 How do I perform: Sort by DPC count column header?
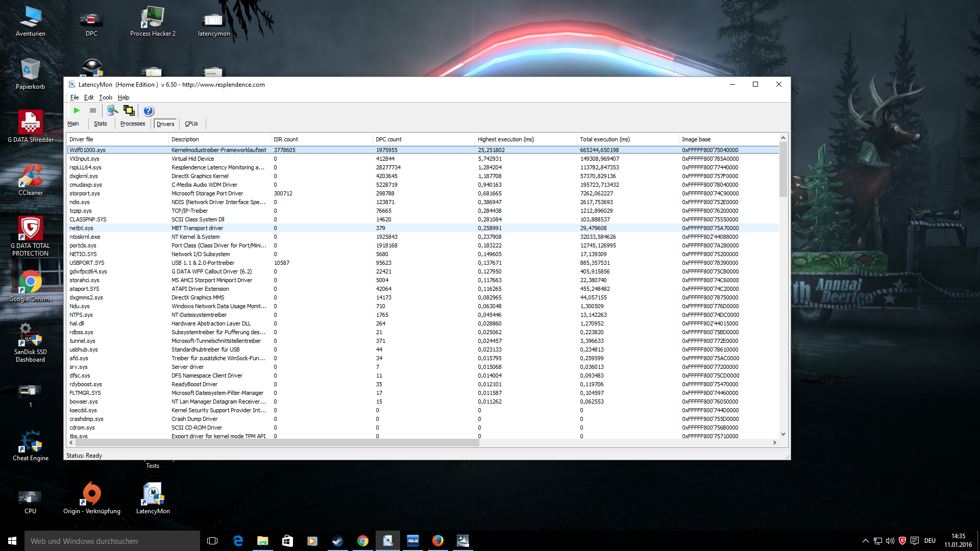tap(388, 139)
